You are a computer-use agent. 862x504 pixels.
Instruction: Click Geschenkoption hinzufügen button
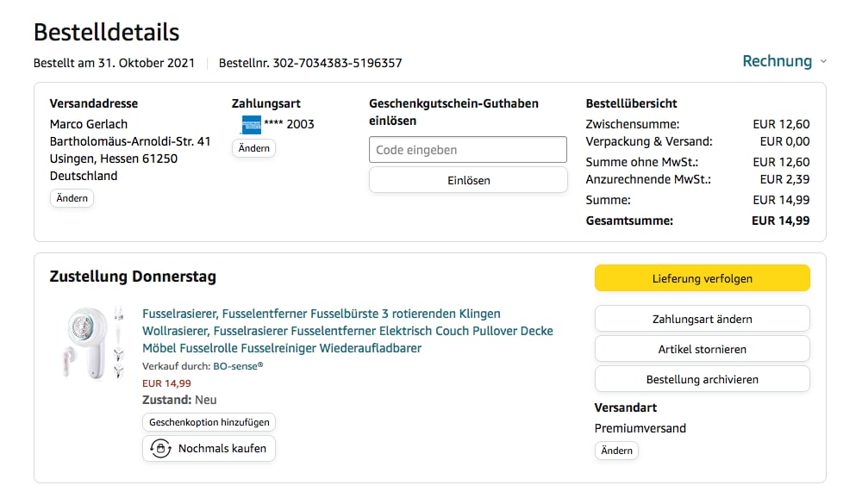pyautogui.click(x=209, y=422)
